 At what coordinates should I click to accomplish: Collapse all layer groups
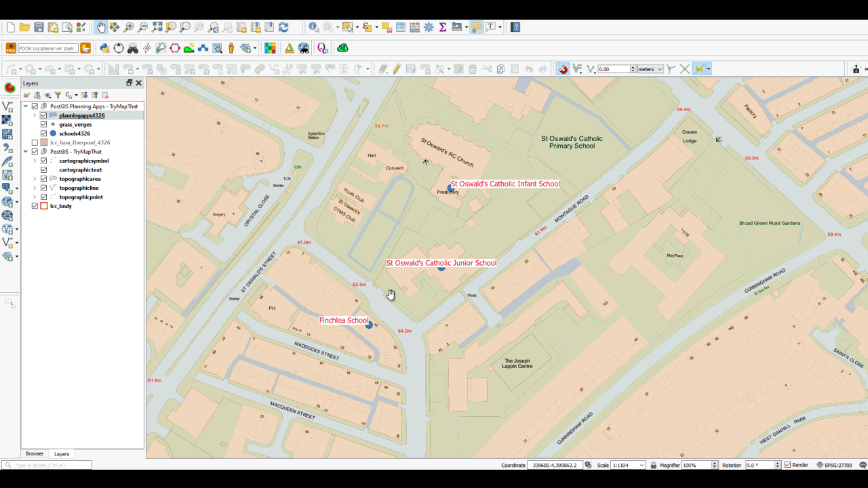[95, 95]
